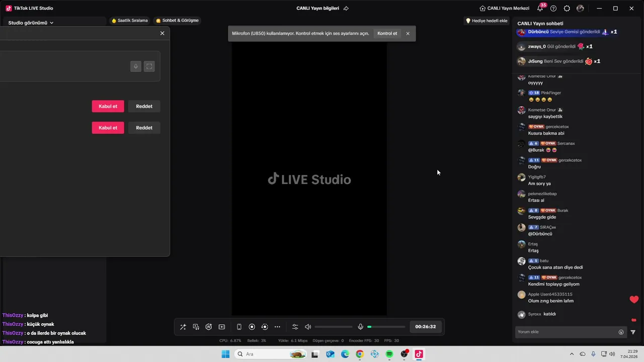Close the left request panel

(162, 33)
